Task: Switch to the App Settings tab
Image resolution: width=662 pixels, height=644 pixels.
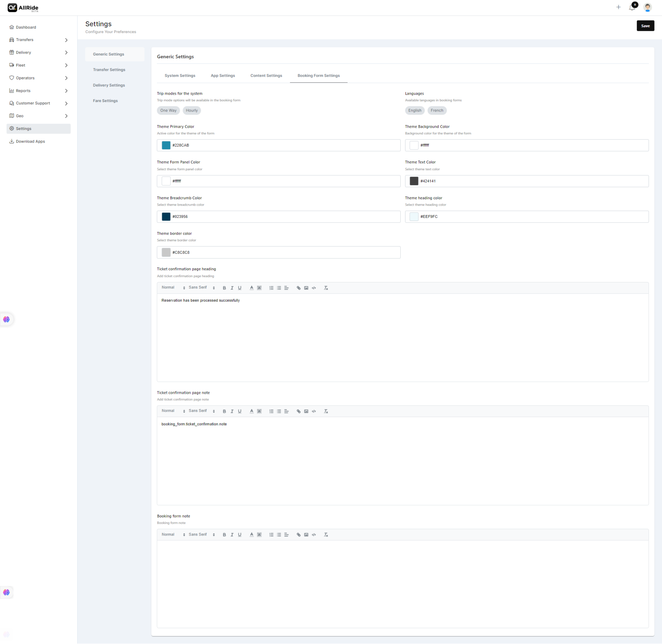Action: coord(223,75)
